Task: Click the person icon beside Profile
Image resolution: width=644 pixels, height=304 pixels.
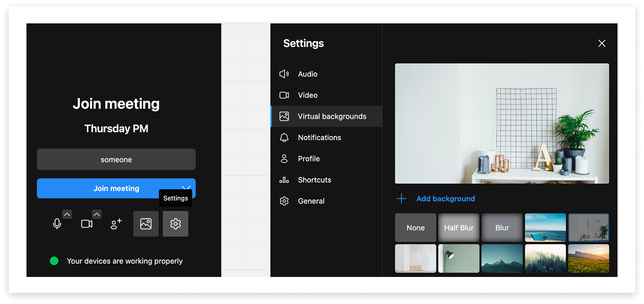Action: coord(284,159)
